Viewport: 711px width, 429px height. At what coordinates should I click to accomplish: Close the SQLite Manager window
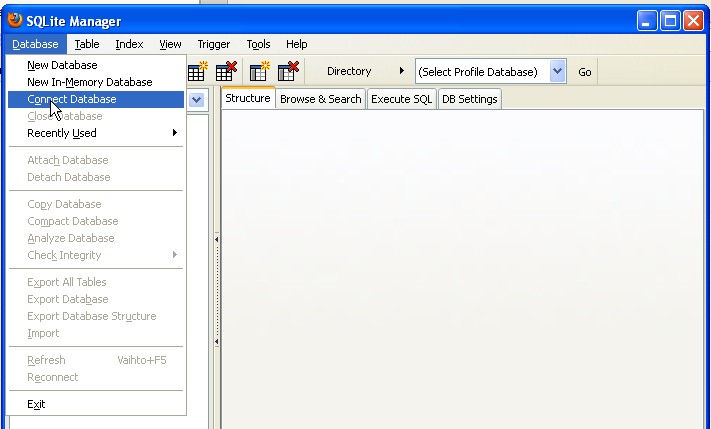[694, 21]
